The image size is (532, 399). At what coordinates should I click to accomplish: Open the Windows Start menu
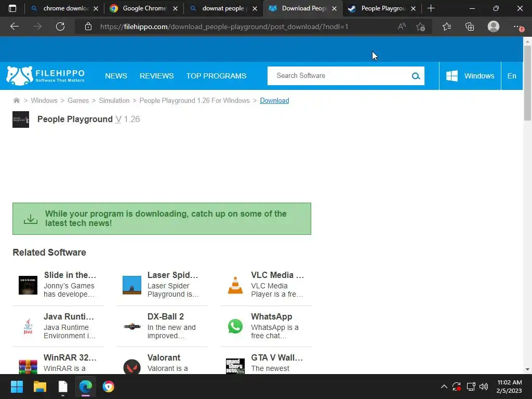(17, 387)
